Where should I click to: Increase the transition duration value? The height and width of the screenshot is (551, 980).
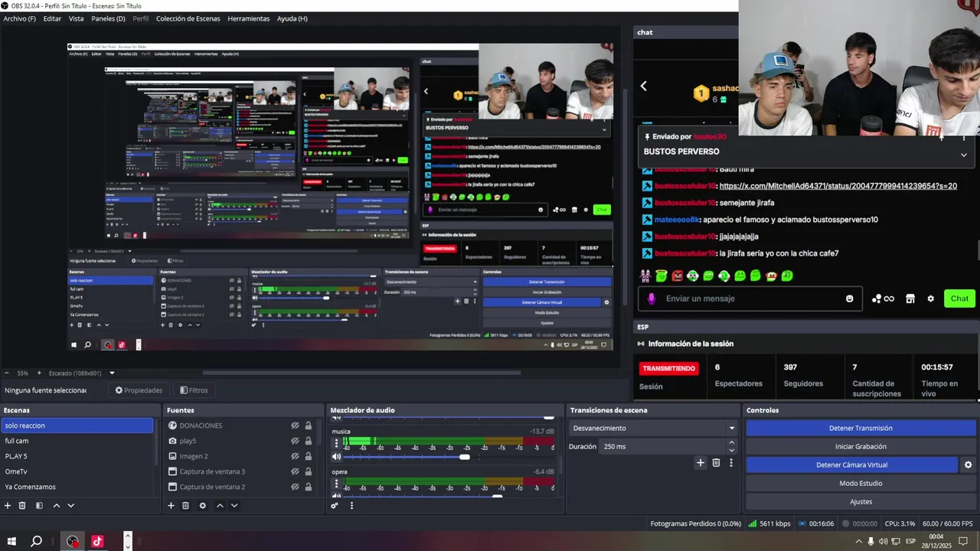(731, 442)
